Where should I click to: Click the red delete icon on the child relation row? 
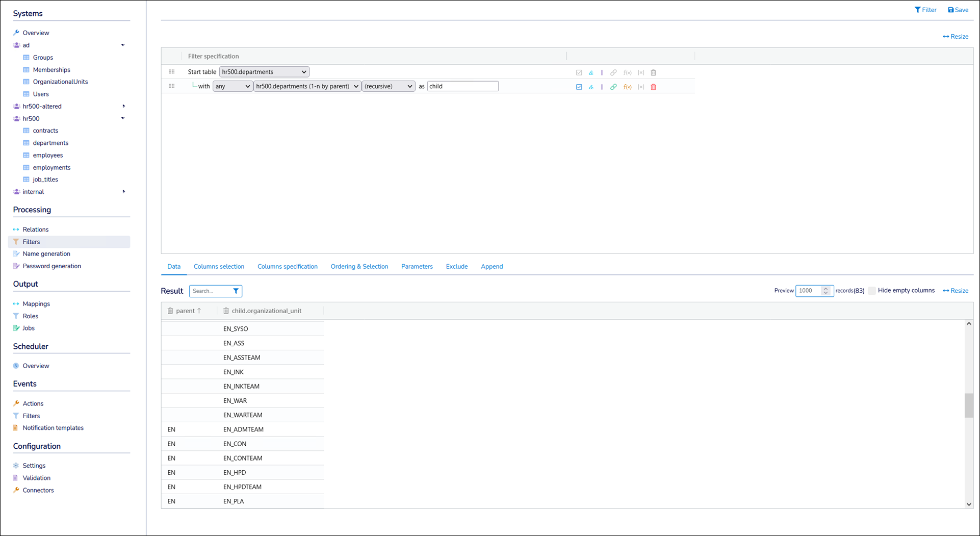point(653,87)
